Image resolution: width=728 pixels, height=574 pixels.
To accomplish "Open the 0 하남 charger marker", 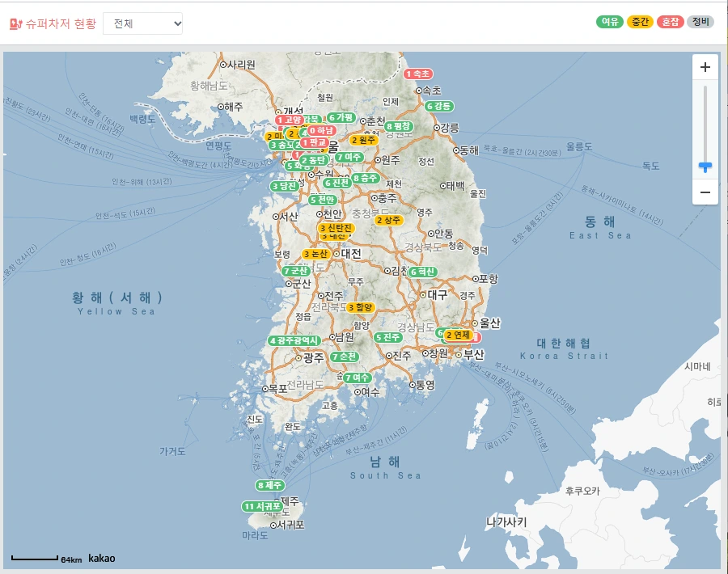I will (x=321, y=130).
